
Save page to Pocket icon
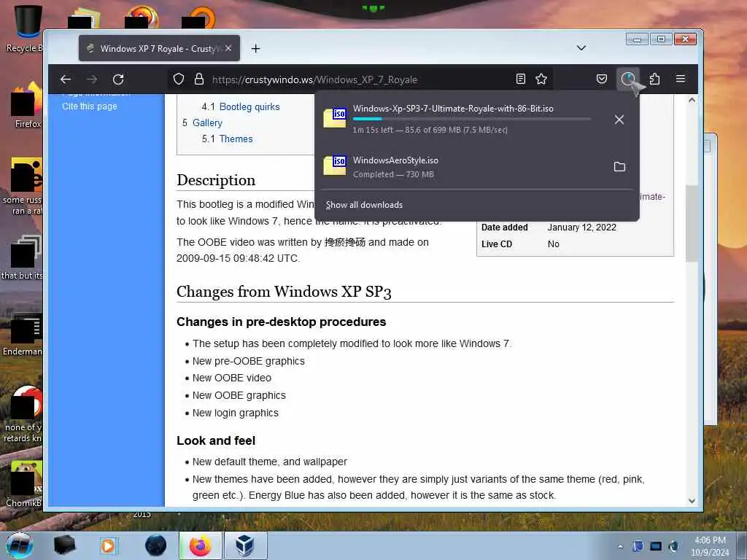[602, 79]
